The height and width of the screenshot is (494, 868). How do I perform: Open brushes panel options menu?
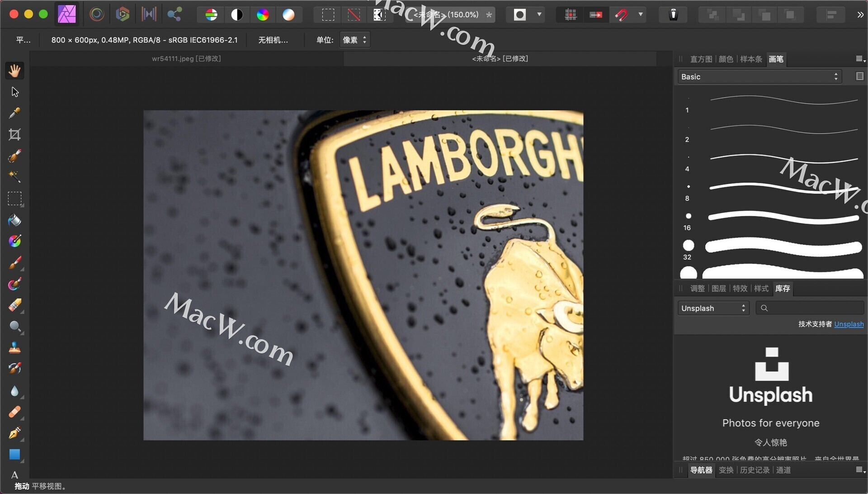(860, 59)
